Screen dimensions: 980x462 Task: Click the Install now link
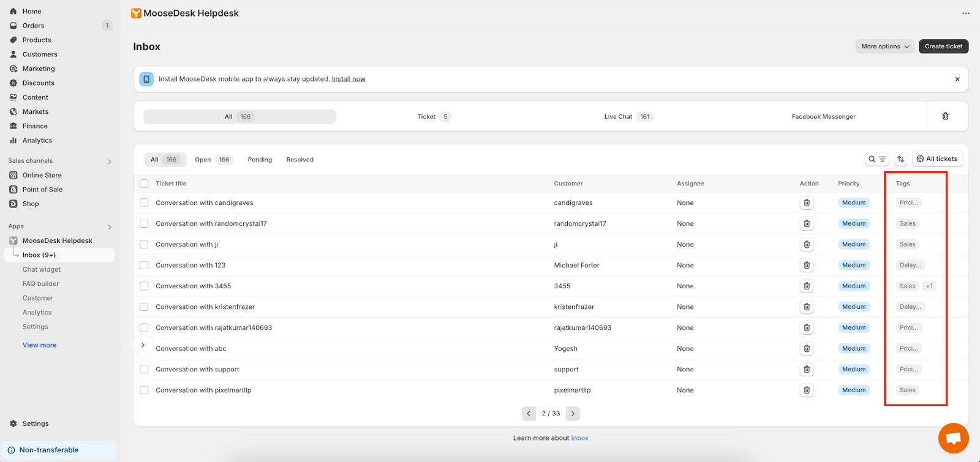(349, 80)
